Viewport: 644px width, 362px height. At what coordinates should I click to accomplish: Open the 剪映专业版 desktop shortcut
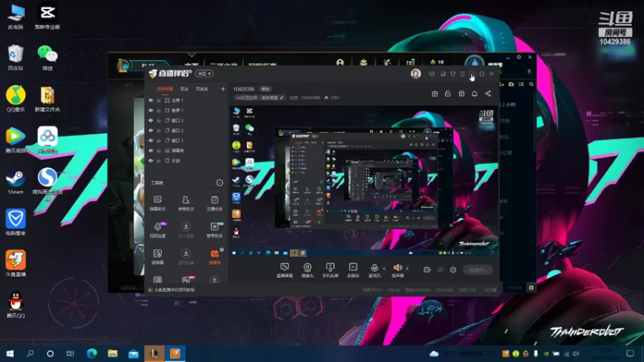(x=47, y=16)
